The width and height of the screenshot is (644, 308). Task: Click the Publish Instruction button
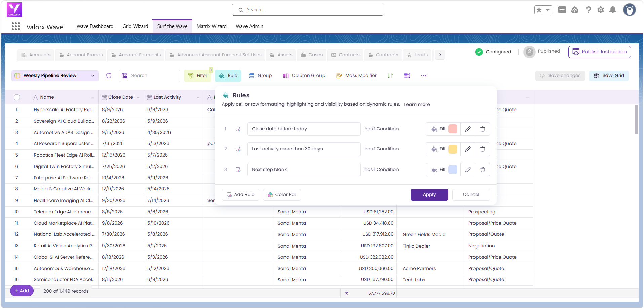pos(600,52)
